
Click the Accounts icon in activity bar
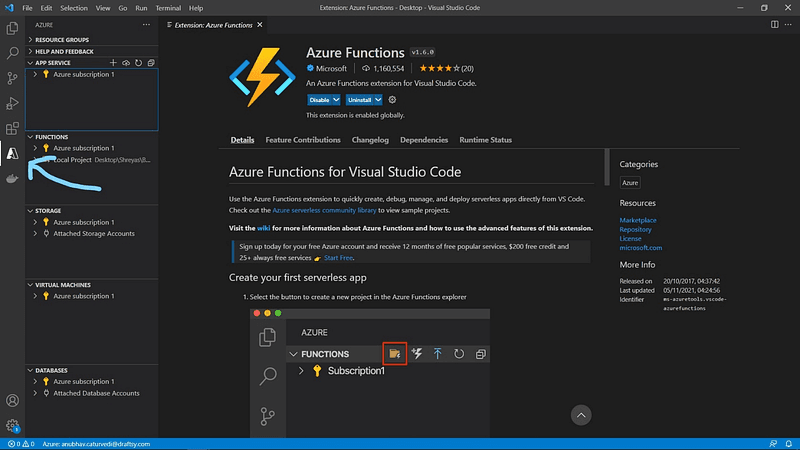click(x=12, y=400)
